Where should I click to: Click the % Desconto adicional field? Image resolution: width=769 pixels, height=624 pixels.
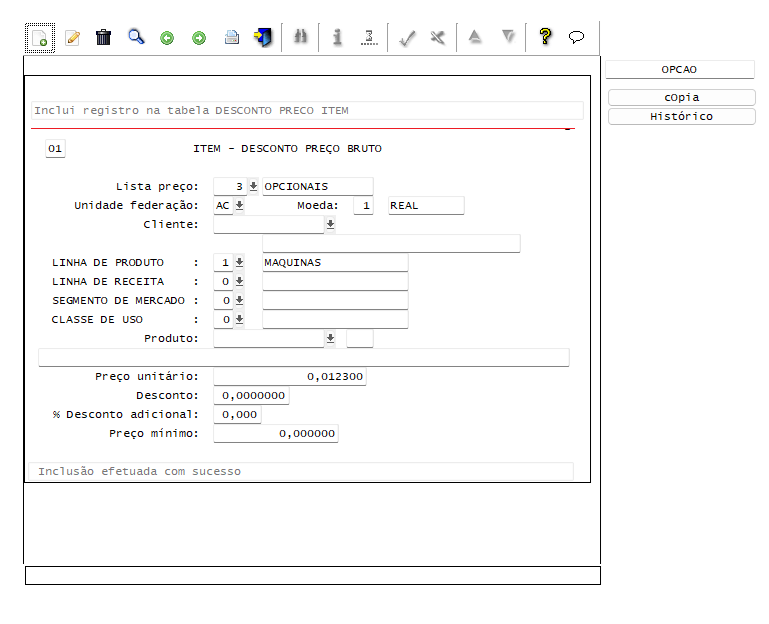tap(237, 415)
